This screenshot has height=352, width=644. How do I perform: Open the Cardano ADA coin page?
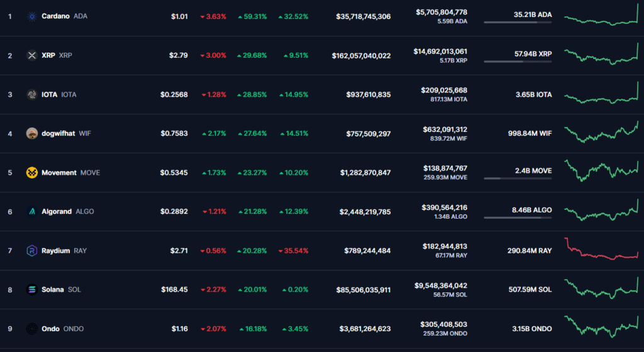pyautogui.click(x=65, y=16)
